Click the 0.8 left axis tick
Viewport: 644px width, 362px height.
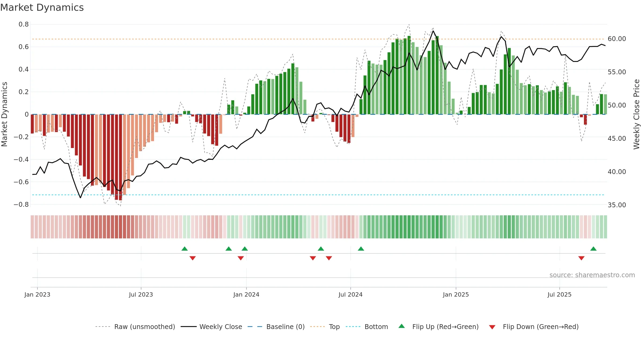(24, 24)
